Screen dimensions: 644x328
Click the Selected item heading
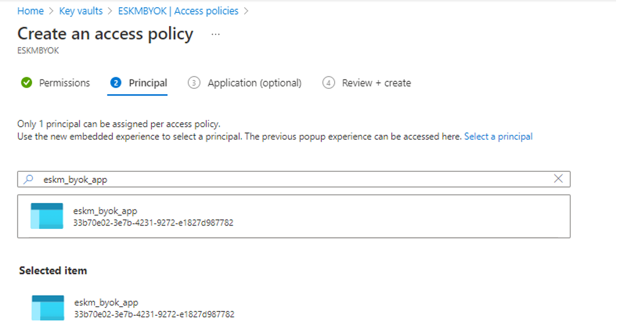[x=53, y=270]
